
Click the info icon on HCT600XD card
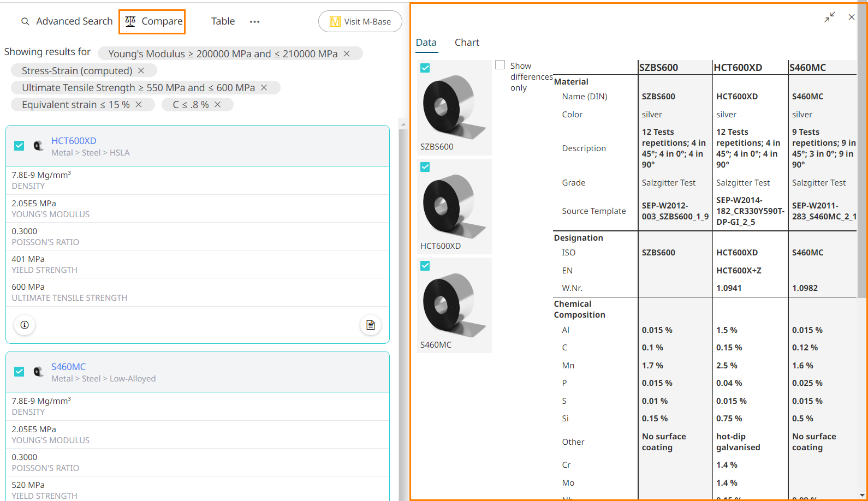coord(25,325)
